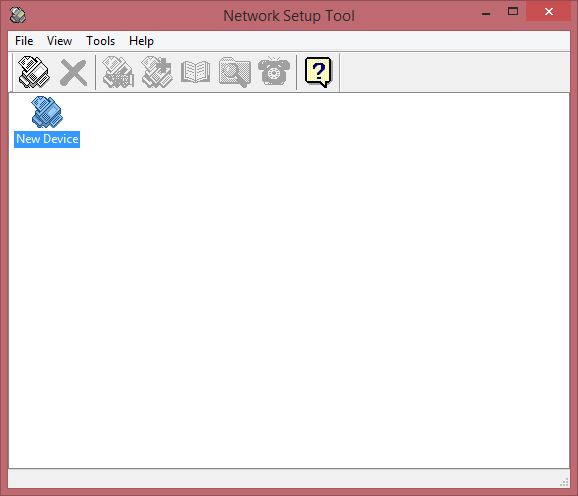
Task: Minimize the Network Setup Tool window
Action: tap(486, 13)
